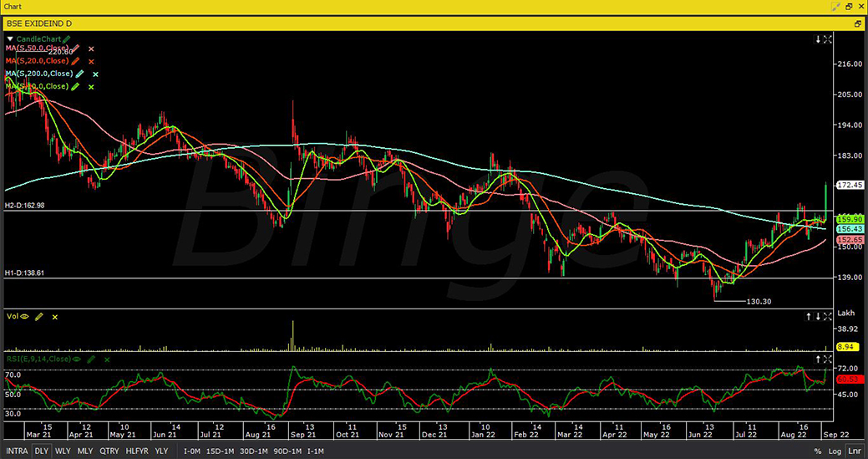Edit the CandleChart settings with its pencil icon
Image resolution: width=868 pixels, height=459 pixels.
[x=67, y=39]
